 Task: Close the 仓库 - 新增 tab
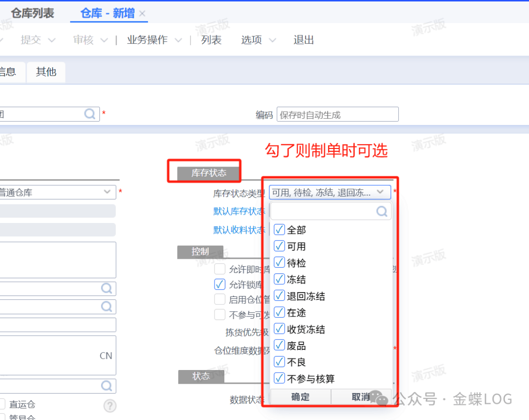[x=143, y=14]
